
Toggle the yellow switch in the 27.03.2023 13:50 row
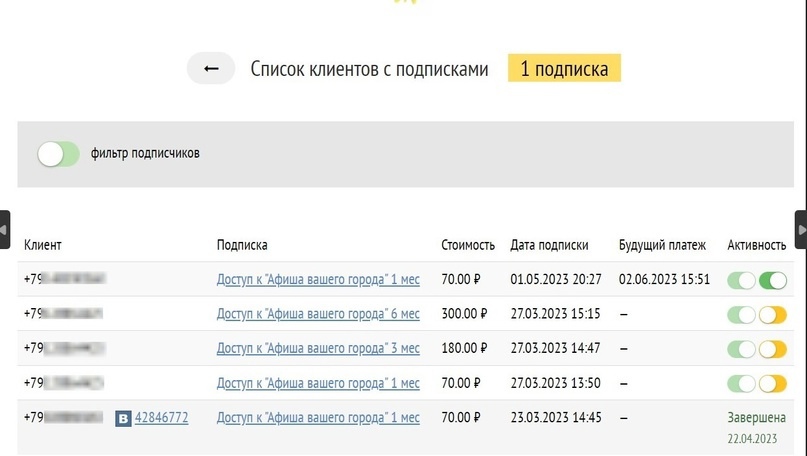click(x=772, y=383)
